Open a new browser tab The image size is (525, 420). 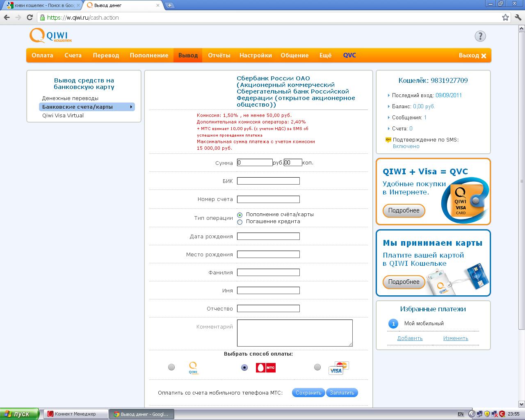click(170, 5)
